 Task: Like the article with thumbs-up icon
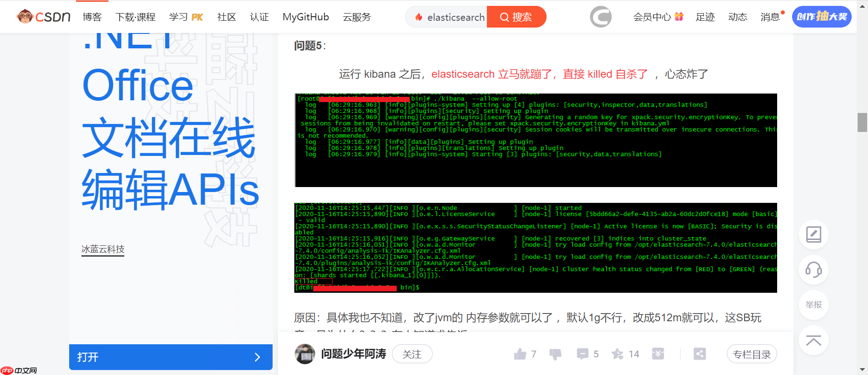[x=520, y=354]
